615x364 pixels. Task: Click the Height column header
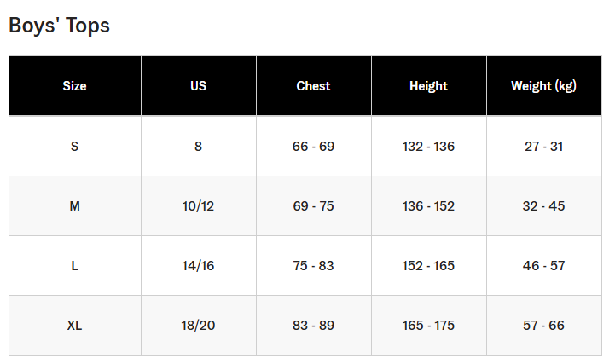coord(429,86)
